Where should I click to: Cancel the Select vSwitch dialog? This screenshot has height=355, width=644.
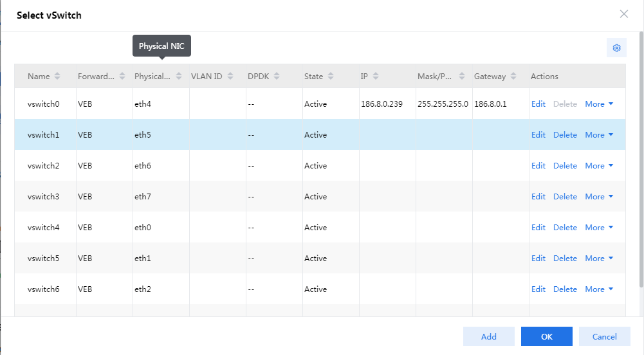pyautogui.click(x=605, y=336)
